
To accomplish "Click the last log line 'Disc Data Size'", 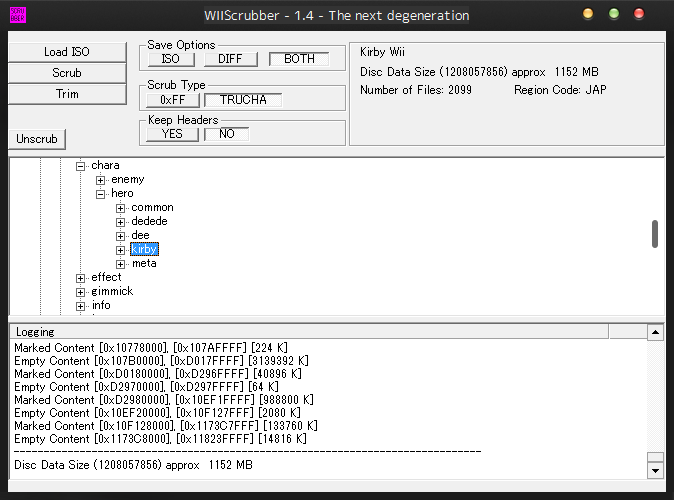I will click(133, 465).
